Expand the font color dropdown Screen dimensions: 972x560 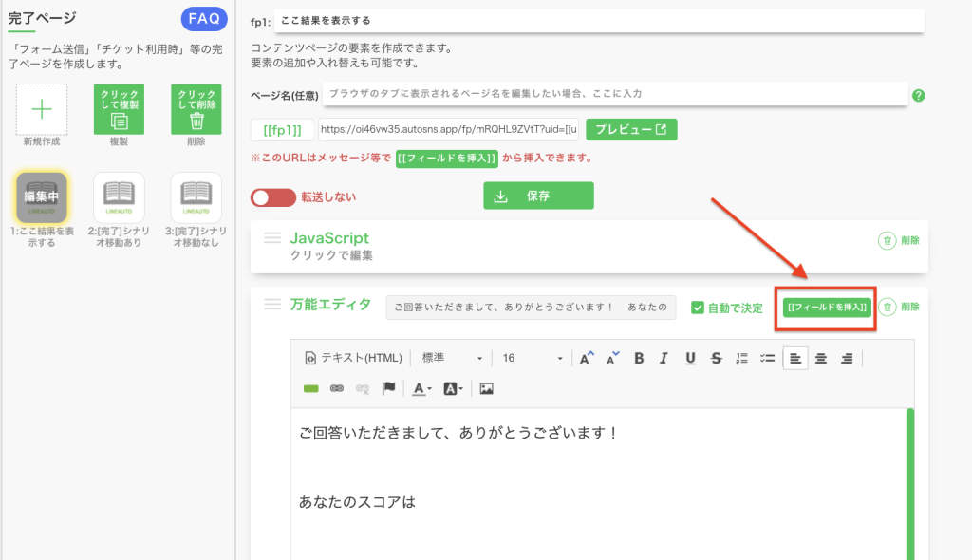(x=422, y=388)
